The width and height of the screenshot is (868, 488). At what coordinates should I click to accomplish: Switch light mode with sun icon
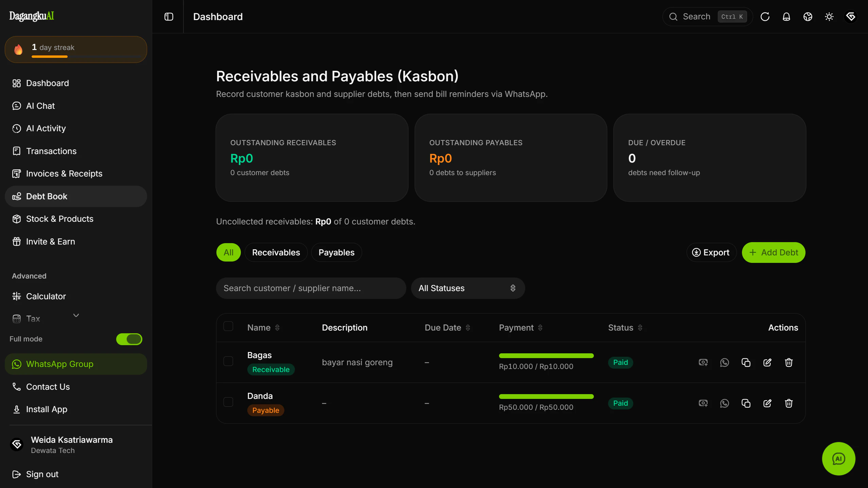pyautogui.click(x=829, y=17)
